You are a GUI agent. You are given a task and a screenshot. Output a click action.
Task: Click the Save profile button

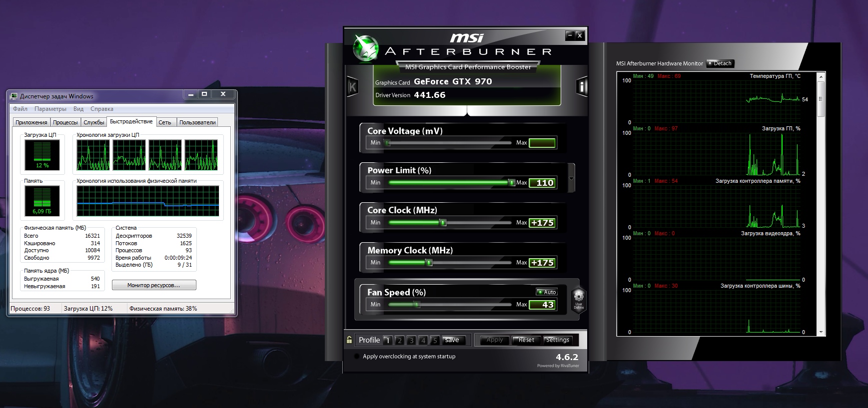tap(454, 340)
